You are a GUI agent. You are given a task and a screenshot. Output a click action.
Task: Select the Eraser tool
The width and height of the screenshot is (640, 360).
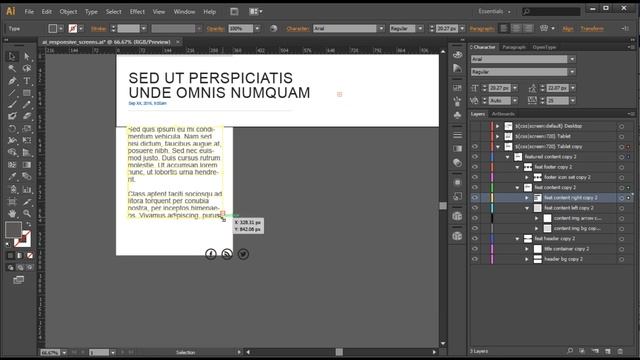27,116
